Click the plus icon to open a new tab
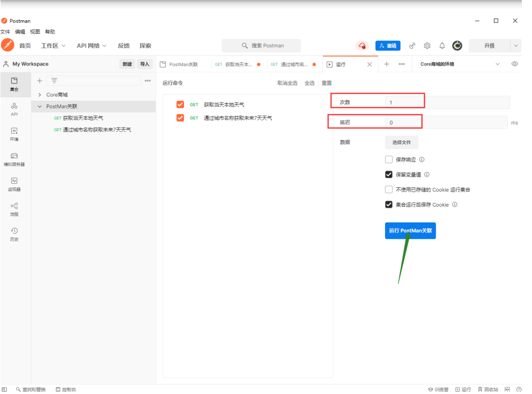Viewport: 532px width, 394px height. (386, 64)
